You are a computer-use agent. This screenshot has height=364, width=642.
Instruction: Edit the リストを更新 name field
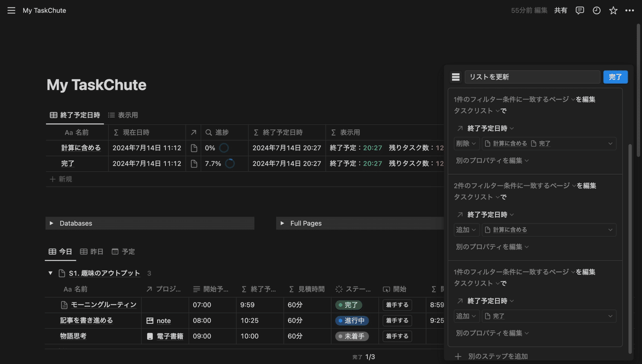point(532,77)
